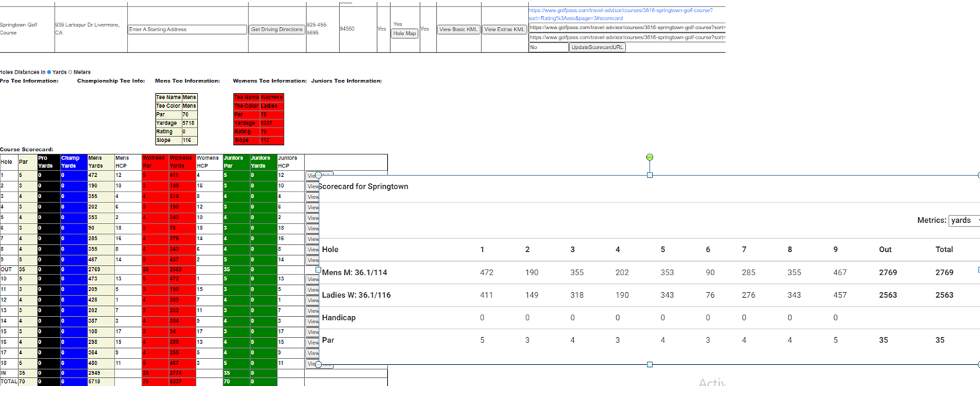Click the Womens Tee Information heading
Viewport: 980px width, 394px height.
(269, 81)
